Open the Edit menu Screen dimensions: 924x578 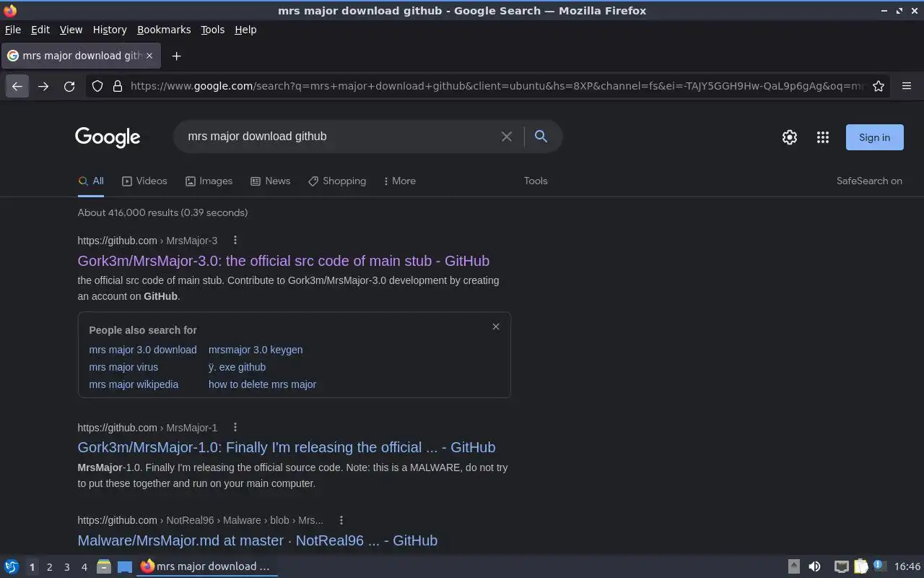pos(40,30)
